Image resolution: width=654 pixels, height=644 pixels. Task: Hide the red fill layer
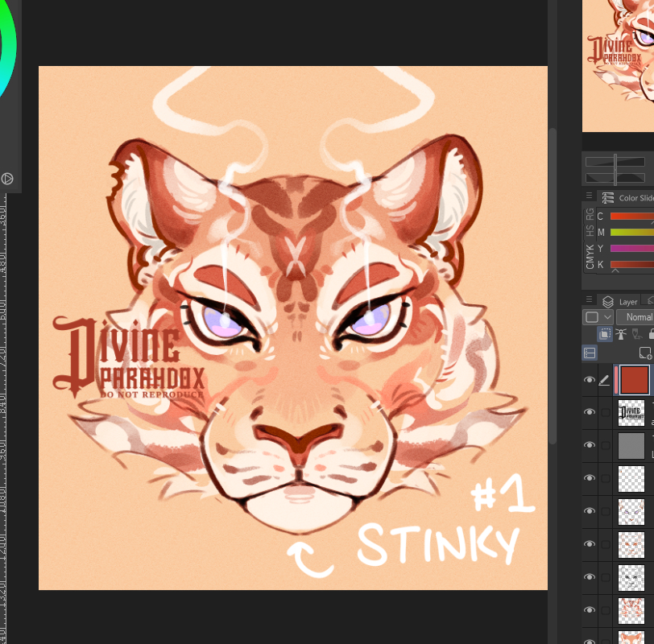[x=590, y=380]
